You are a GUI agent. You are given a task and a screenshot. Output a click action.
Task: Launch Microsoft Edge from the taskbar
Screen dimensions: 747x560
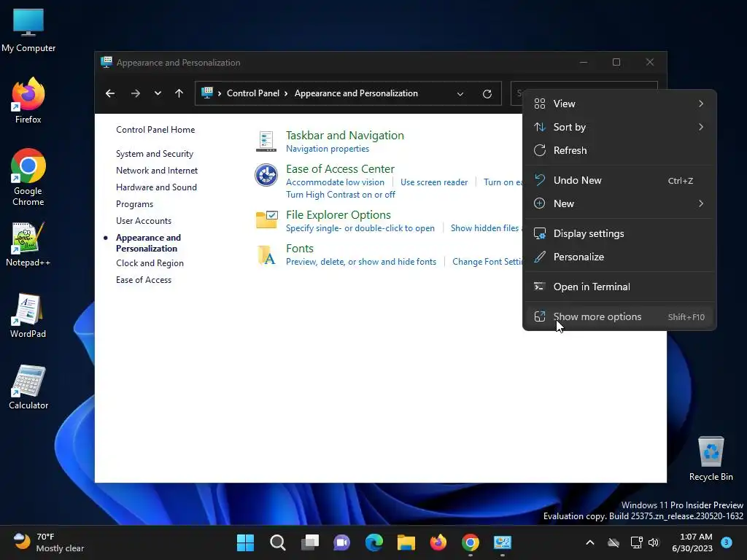coord(374,542)
